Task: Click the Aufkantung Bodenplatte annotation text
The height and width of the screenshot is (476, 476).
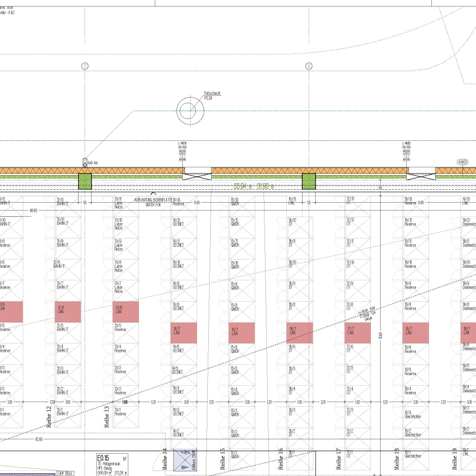Action: point(153,202)
